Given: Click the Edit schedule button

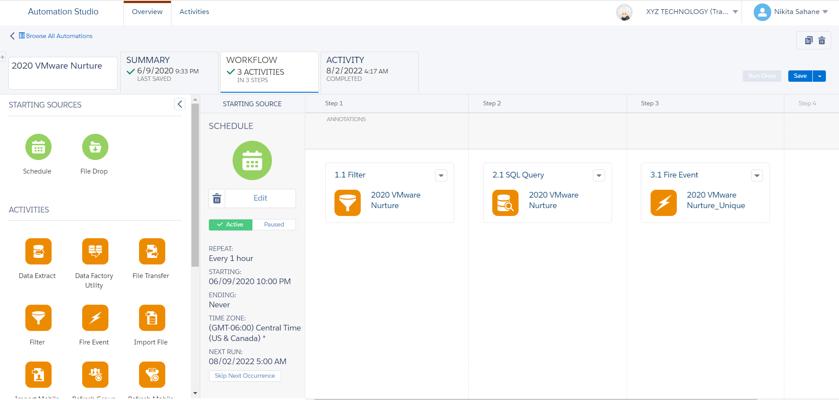Looking at the screenshot, I should point(260,198).
